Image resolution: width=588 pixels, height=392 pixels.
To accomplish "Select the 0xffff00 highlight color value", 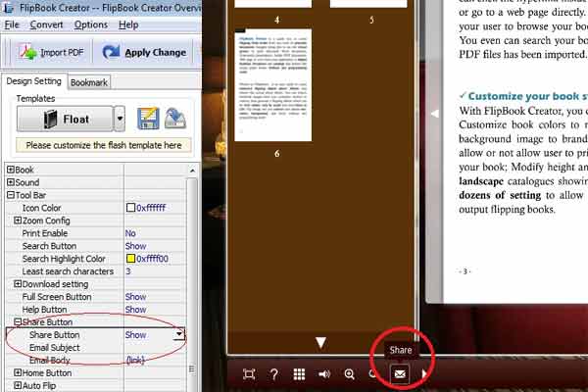I will pyautogui.click(x=152, y=259).
